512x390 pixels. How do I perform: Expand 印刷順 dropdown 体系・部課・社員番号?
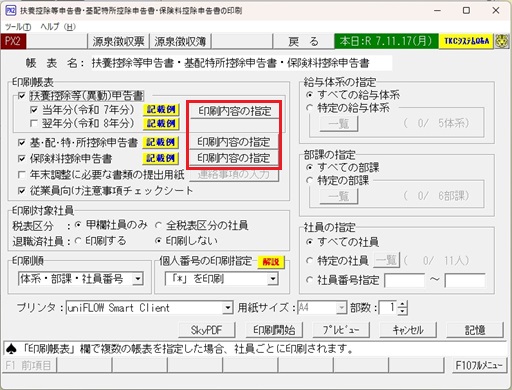[x=137, y=279]
